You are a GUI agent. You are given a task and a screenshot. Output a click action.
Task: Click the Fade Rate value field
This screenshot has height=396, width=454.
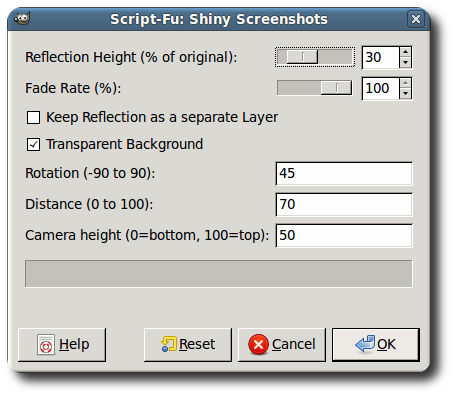381,88
